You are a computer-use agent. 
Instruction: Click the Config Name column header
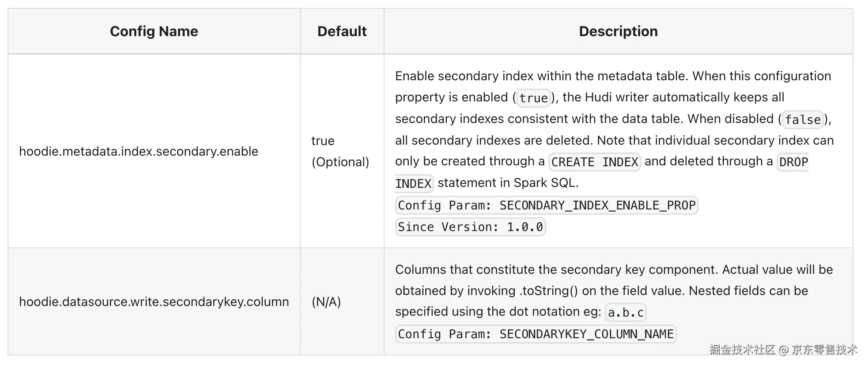154,31
